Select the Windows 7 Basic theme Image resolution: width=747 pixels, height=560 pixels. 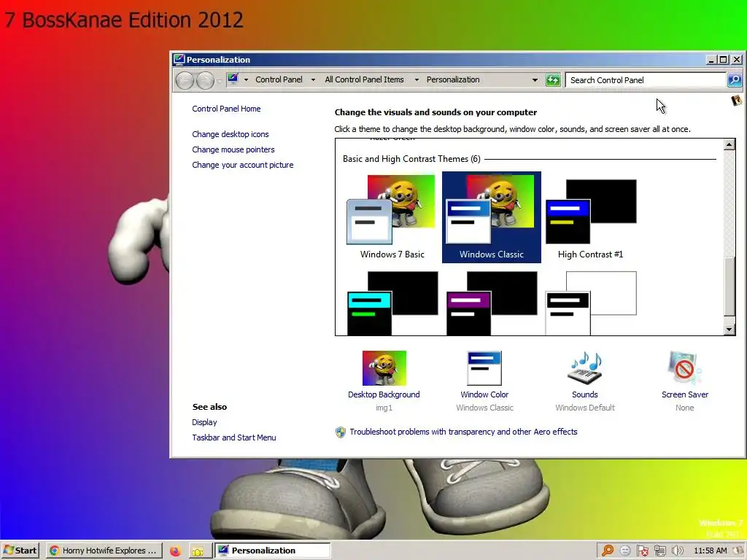point(392,217)
